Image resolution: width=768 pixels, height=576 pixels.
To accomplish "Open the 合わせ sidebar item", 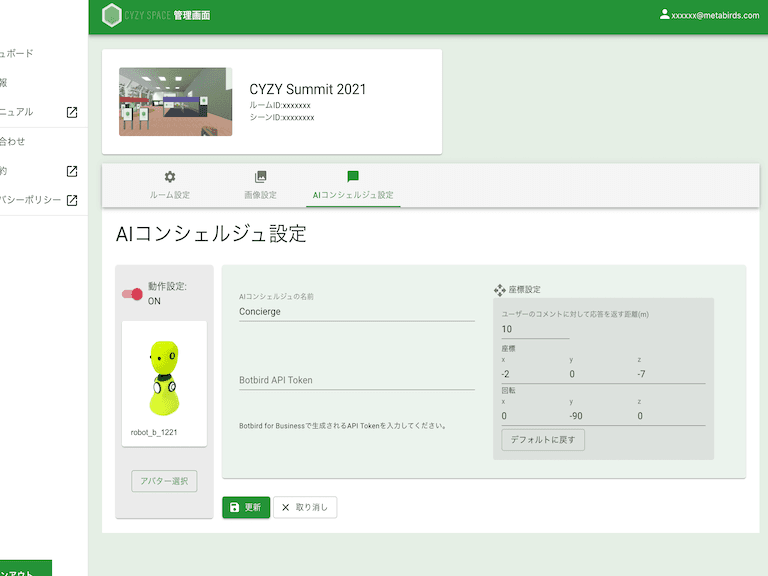I will [12, 142].
